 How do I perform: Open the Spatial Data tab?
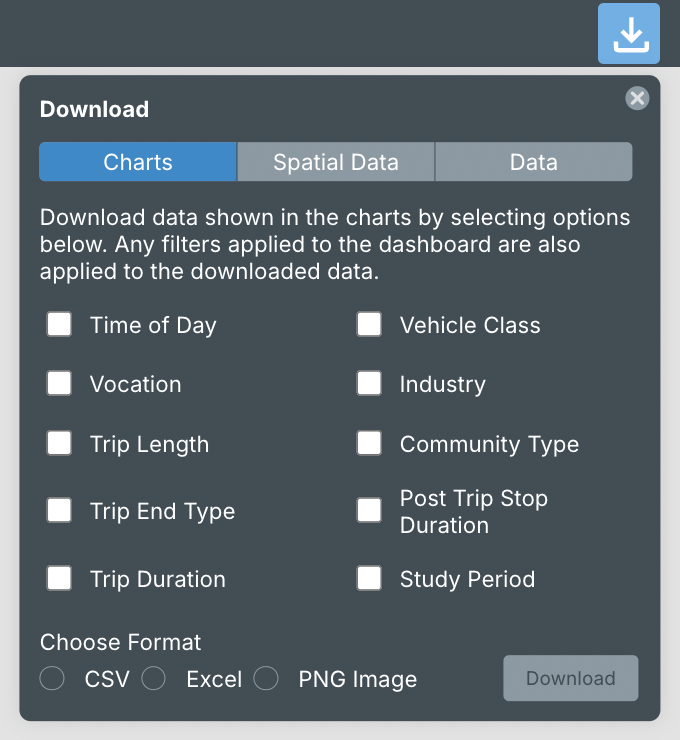tap(336, 162)
